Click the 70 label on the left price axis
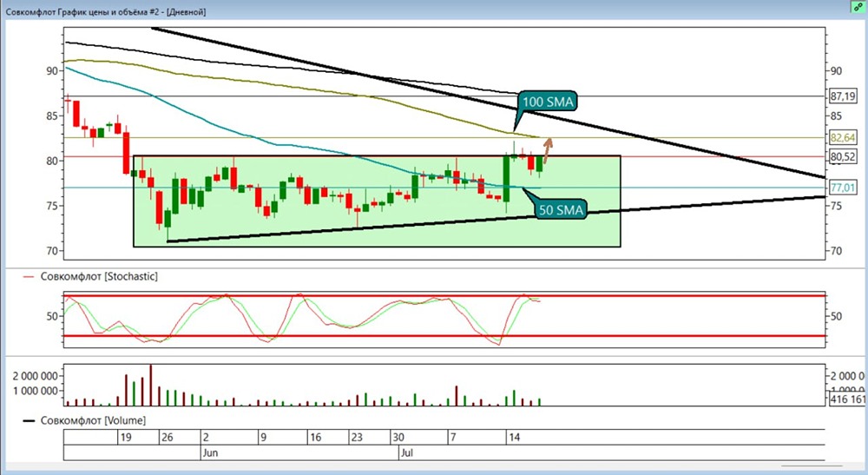This screenshot has width=868, height=475. (x=53, y=251)
